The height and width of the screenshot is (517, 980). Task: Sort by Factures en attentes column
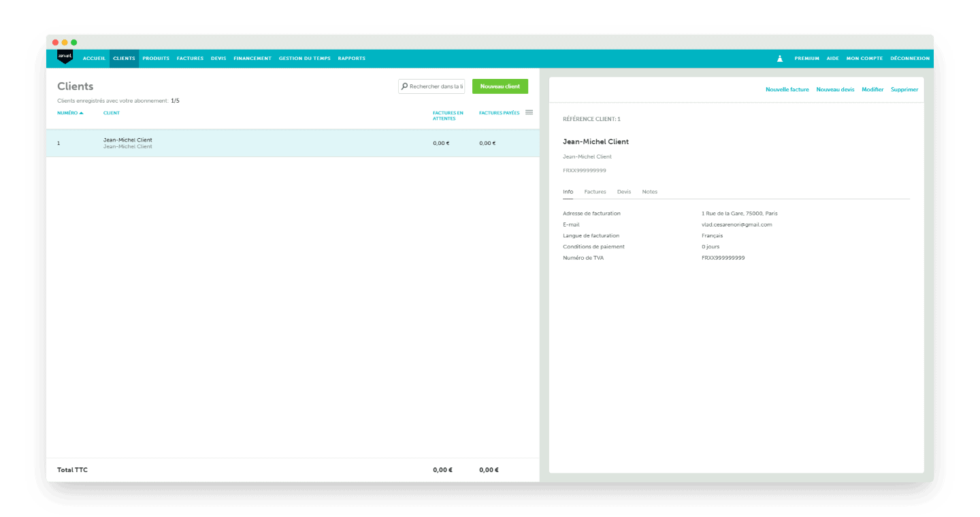tap(448, 116)
